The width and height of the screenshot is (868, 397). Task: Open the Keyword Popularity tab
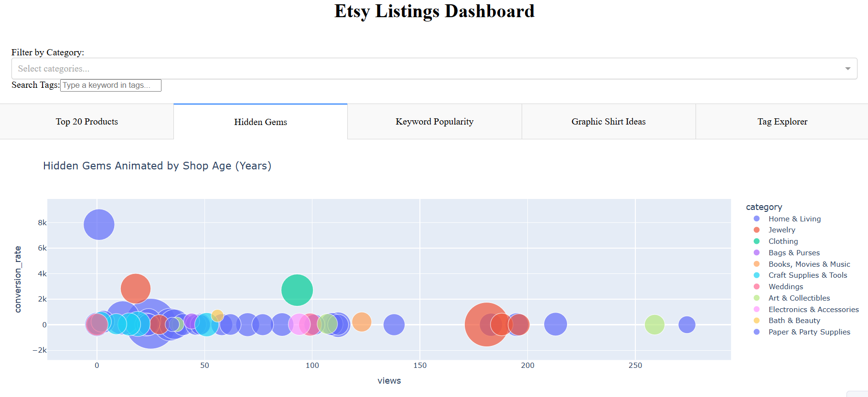434,122
